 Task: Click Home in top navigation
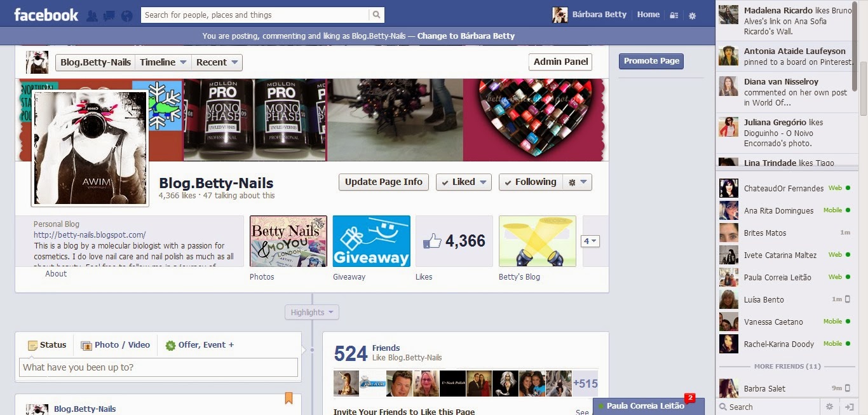click(648, 15)
